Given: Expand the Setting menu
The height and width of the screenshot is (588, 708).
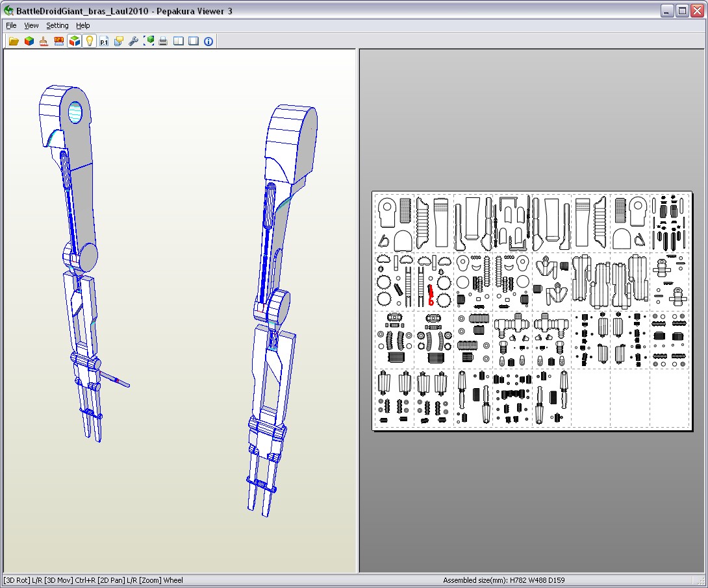Looking at the screenshot, I should 57,25.
